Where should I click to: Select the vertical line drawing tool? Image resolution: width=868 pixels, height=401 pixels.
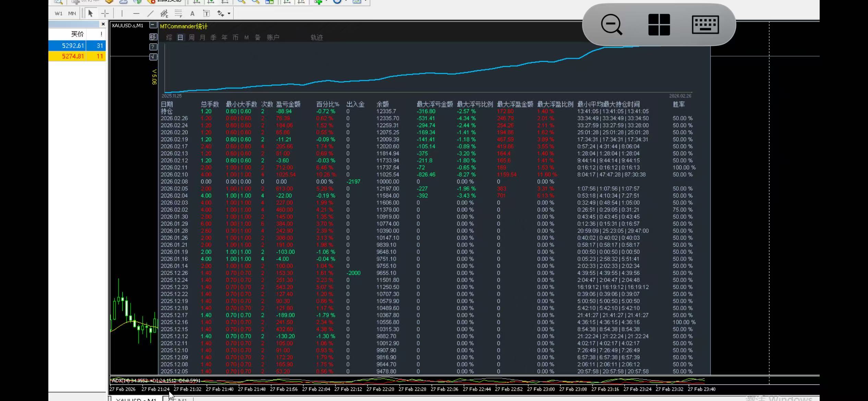pos(122,13)
